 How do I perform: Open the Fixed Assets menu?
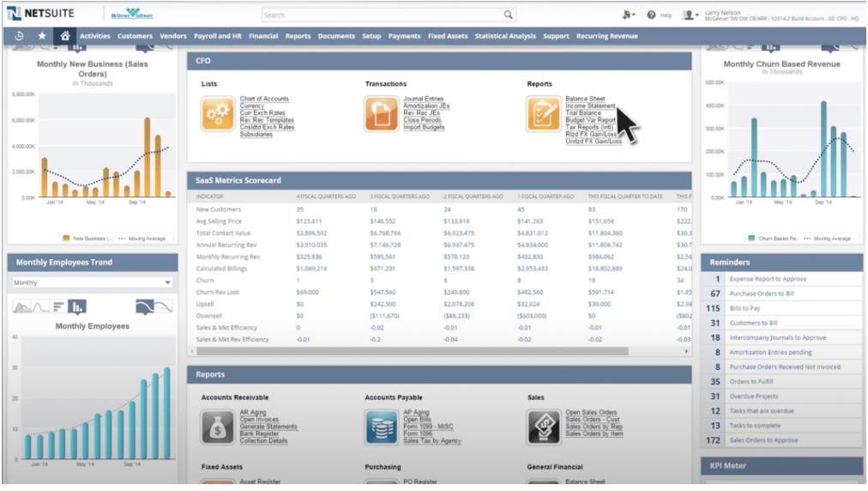click(x=447, y=36)
